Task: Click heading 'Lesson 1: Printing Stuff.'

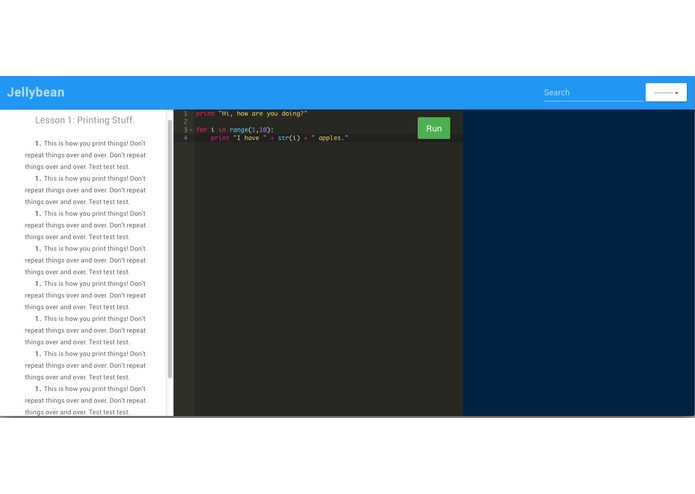Action: tap(85, 120)
